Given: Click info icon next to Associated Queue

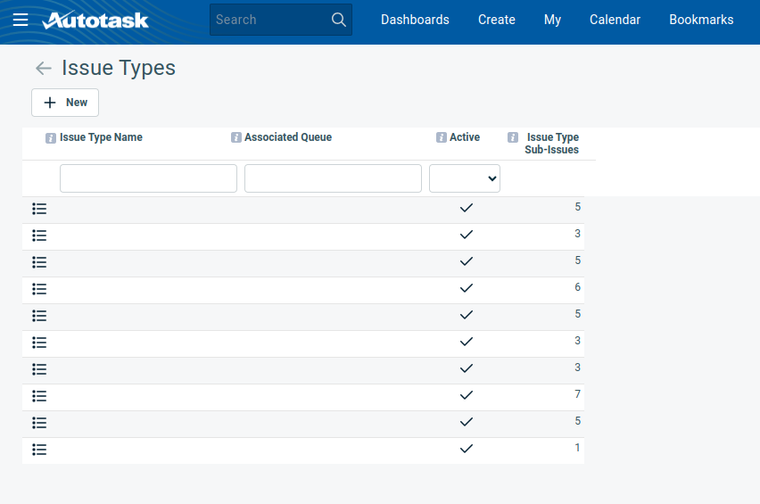Looking at the screenshot, I should [x=236, y=138].
